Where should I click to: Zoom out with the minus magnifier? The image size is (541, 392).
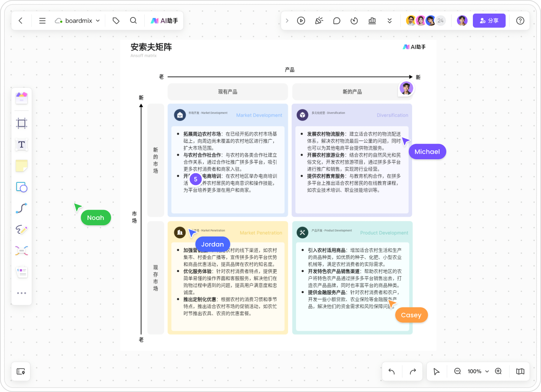click(458, 371)
